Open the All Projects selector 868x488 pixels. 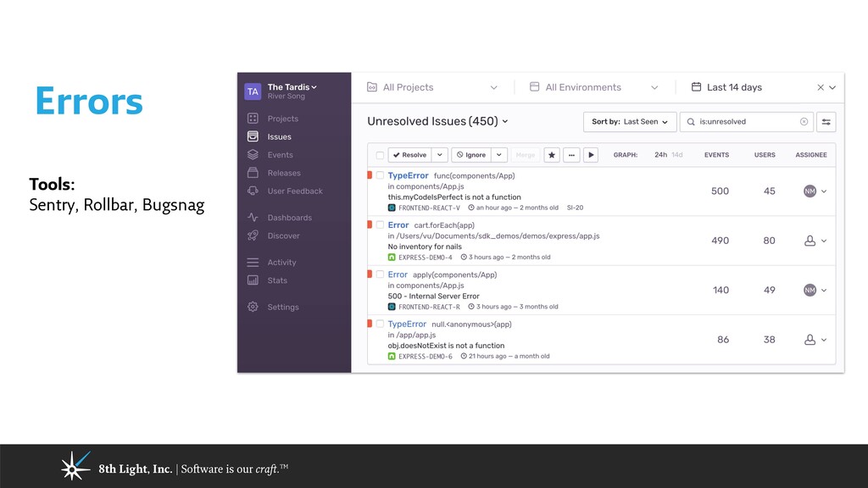tap(432, 87)
